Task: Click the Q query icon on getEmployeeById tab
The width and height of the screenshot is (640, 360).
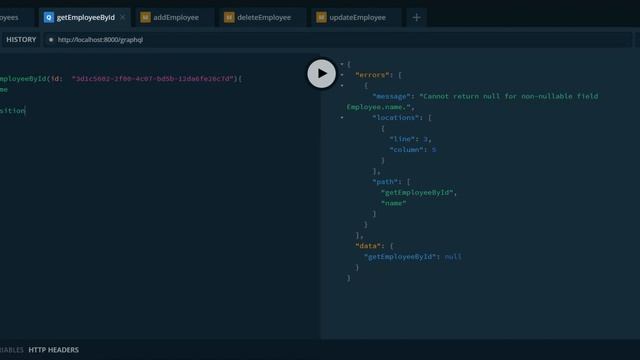Action: pyautogui.click(x=49, y=18)
